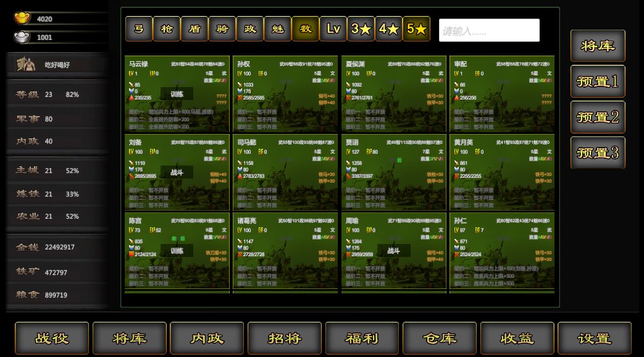Viewport: 644px width, 357px height.
Task: Click the 金钱 22492917 row
Action: (57, 247)
